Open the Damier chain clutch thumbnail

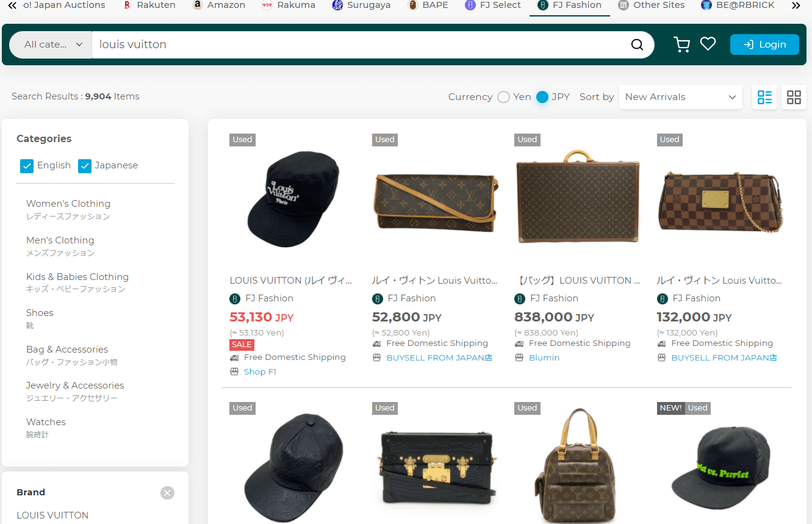click(x=720, y=202)
